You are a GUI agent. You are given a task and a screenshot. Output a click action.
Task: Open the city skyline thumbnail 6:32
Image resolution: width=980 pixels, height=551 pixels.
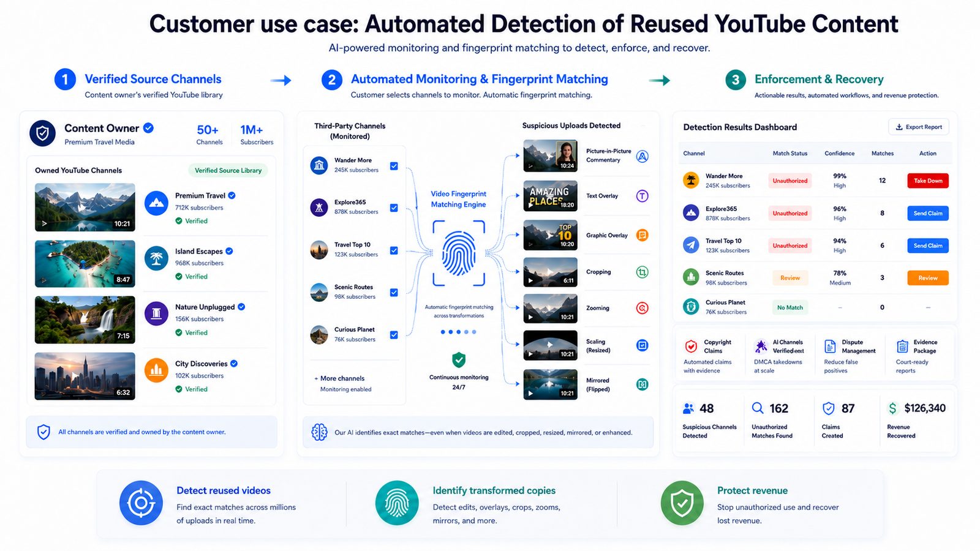coord(85,376)
